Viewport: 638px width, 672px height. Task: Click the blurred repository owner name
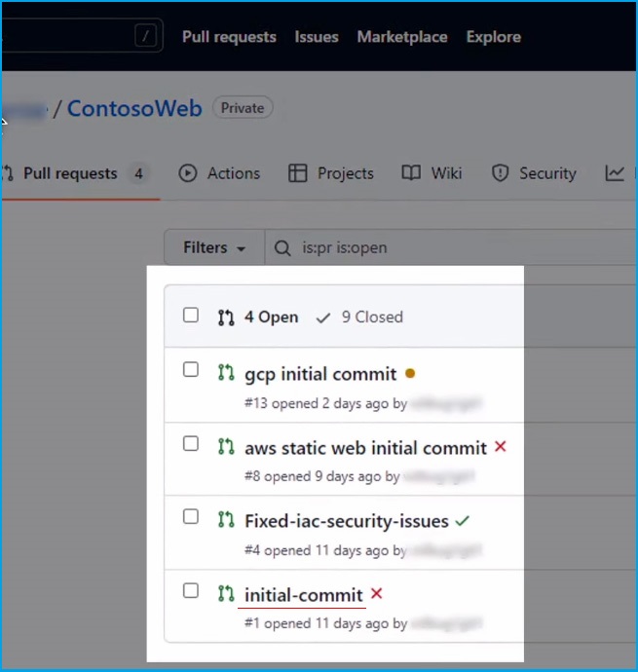click(x=24, y=111)
